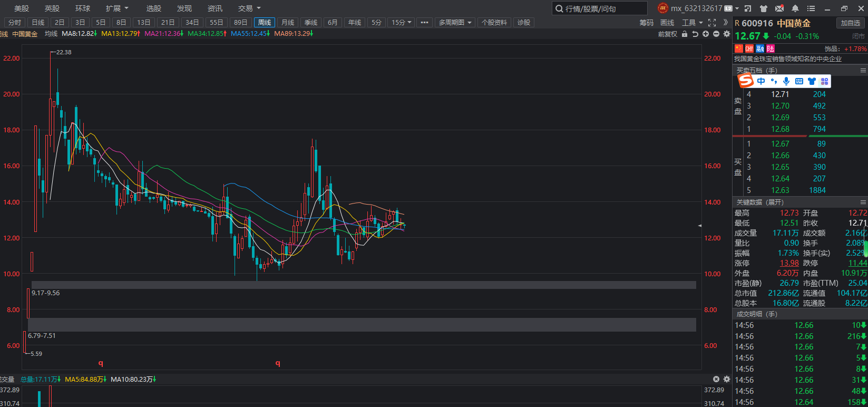Open the 环球 global markets menu

click(x=83, y=8)
